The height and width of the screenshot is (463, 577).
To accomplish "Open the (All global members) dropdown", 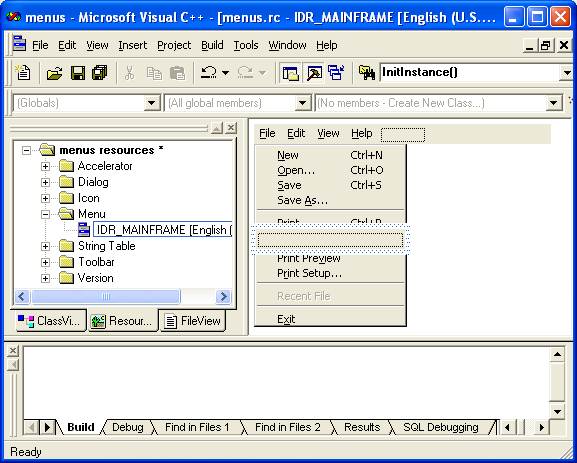I will (303, 103).
